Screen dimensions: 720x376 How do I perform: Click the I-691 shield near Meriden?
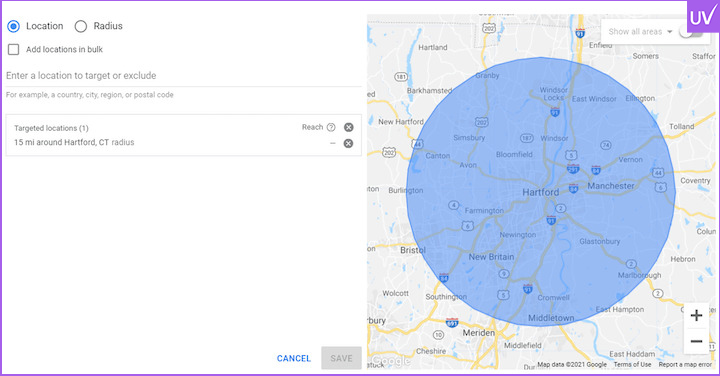[x=452, y=323]
